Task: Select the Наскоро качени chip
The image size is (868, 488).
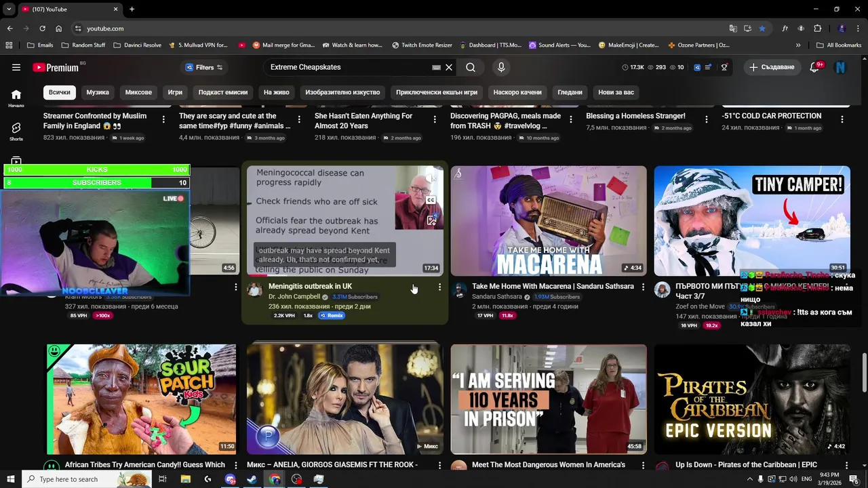Action: point(517,92)
